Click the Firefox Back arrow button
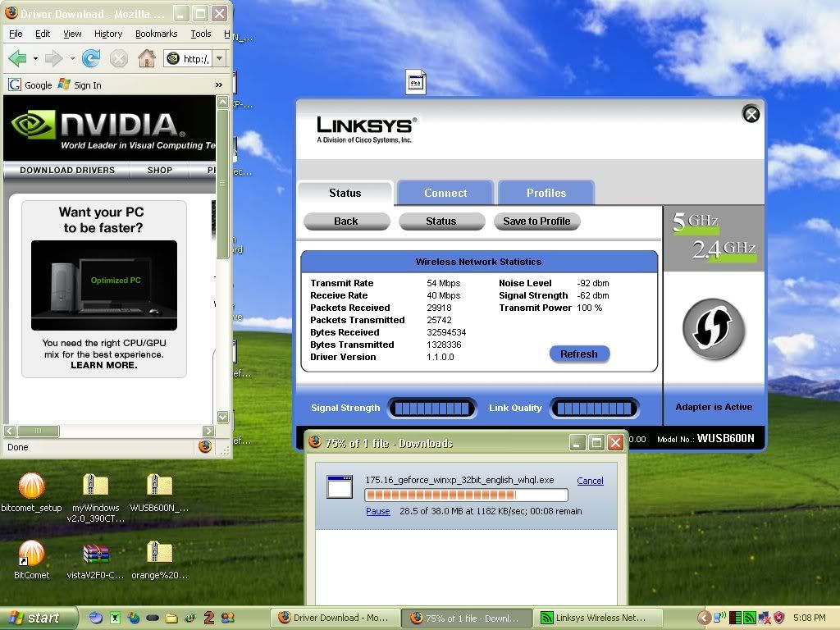Screen dimensions: 840x630 18,58
